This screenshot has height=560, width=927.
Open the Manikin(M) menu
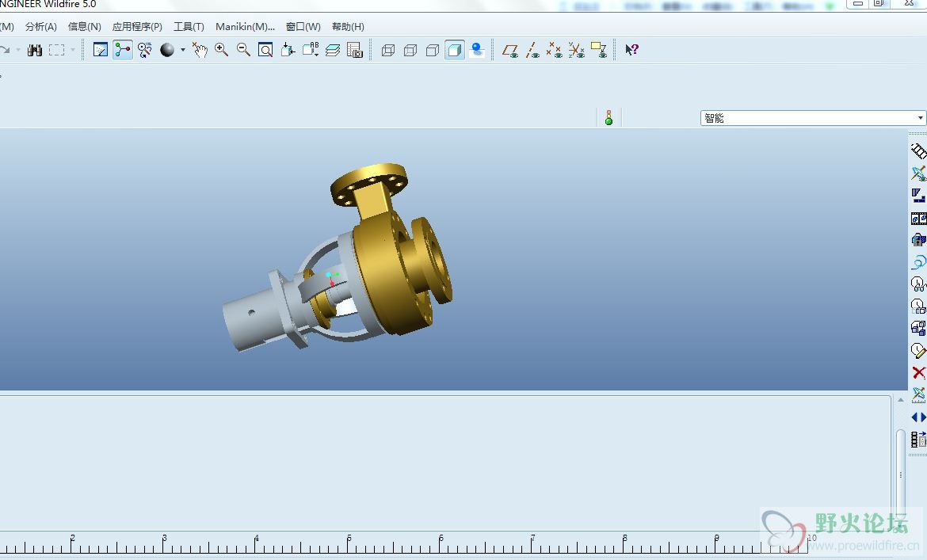(245, 26)
